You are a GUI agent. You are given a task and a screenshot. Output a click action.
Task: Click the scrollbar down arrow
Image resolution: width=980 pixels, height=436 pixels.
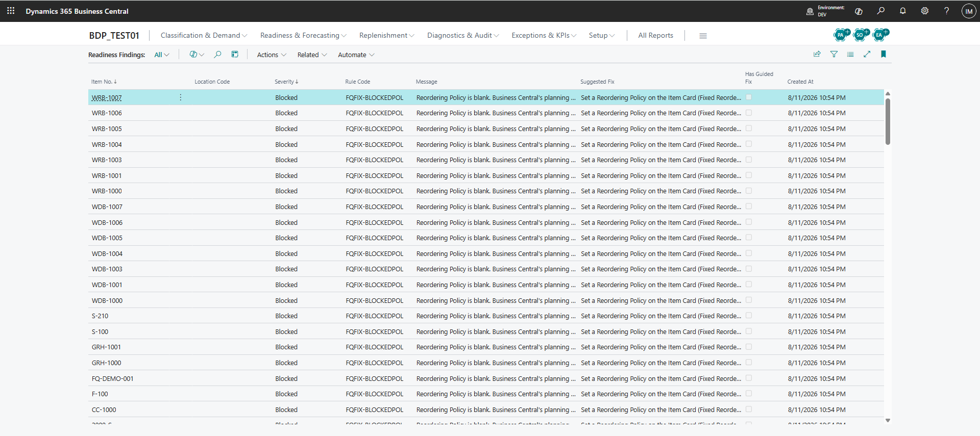pyautogui.click(x=888, y=420)
